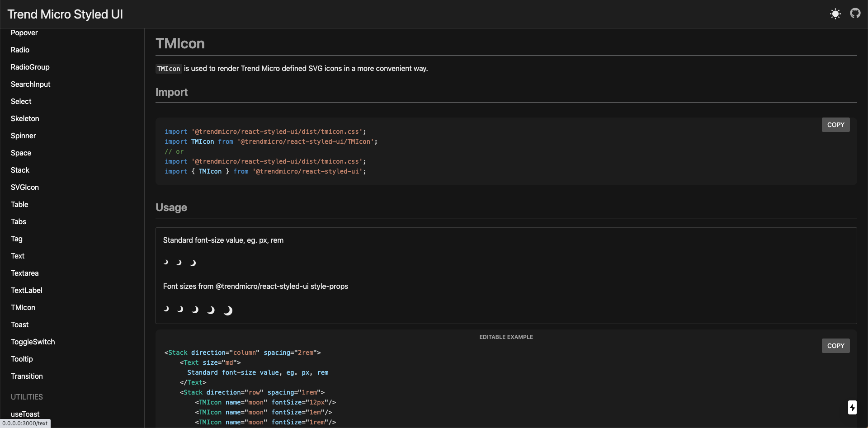Click the lightning bolt badge at bottom right
This screenshot has width=868, height=428.
(853, 407)
